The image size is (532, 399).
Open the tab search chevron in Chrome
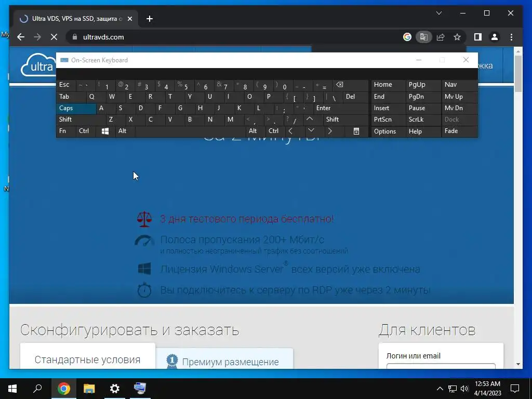[438, 13]
